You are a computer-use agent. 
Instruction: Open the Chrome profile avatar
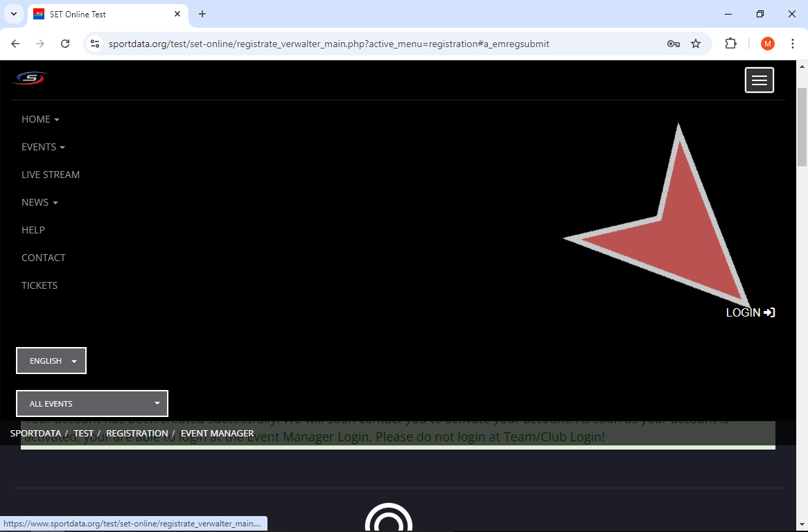(767, 44)
